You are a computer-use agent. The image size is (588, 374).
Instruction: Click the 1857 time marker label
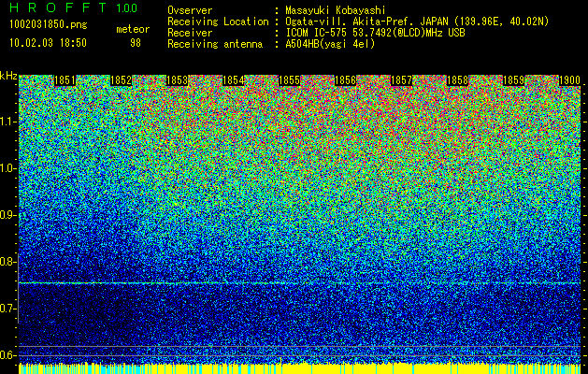pyautogui.click(x=401, y=80)
